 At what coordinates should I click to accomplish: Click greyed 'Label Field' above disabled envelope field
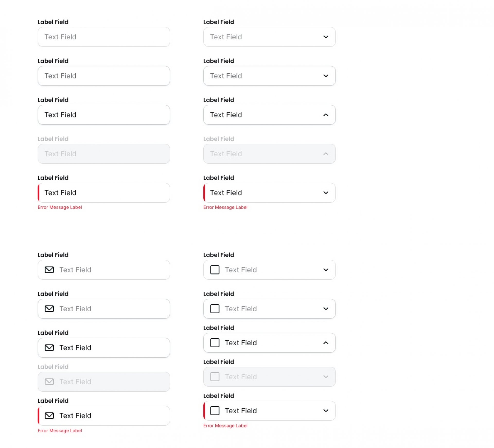click(x=53, y=367)
